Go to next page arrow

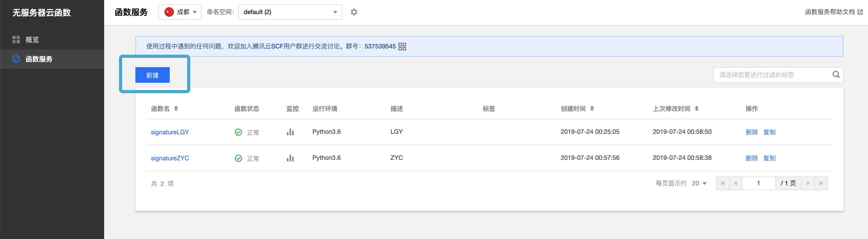pyautogui.click(x=808, y=183)
